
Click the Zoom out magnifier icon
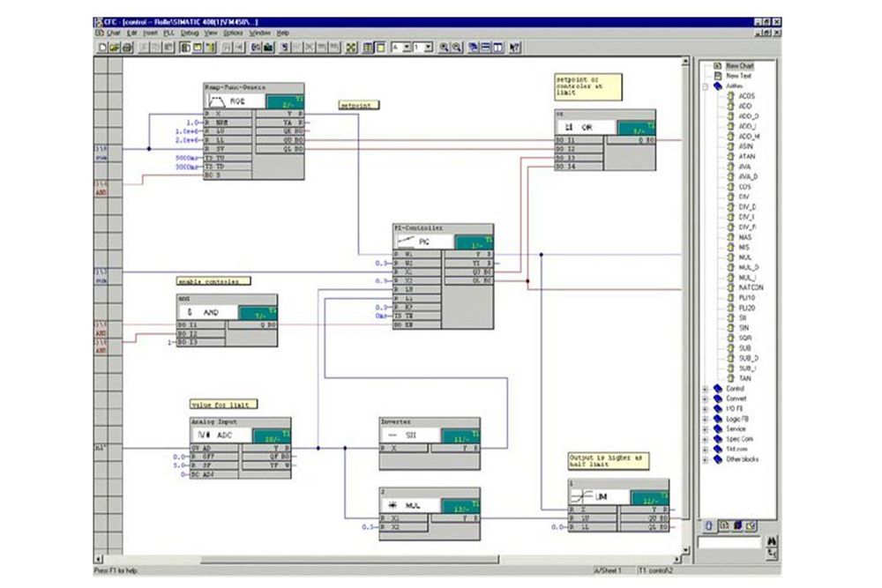(x=456, y=47)
